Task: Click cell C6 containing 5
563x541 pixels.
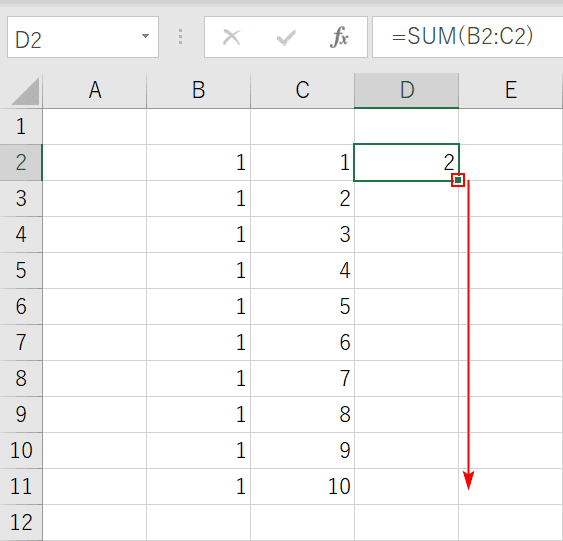Action: [x=302, y=307]
